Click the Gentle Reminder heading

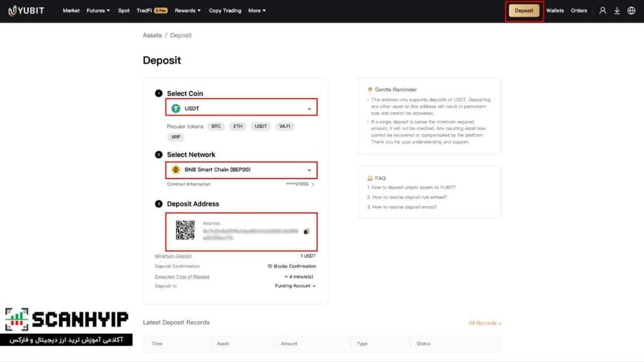(396, 89)
